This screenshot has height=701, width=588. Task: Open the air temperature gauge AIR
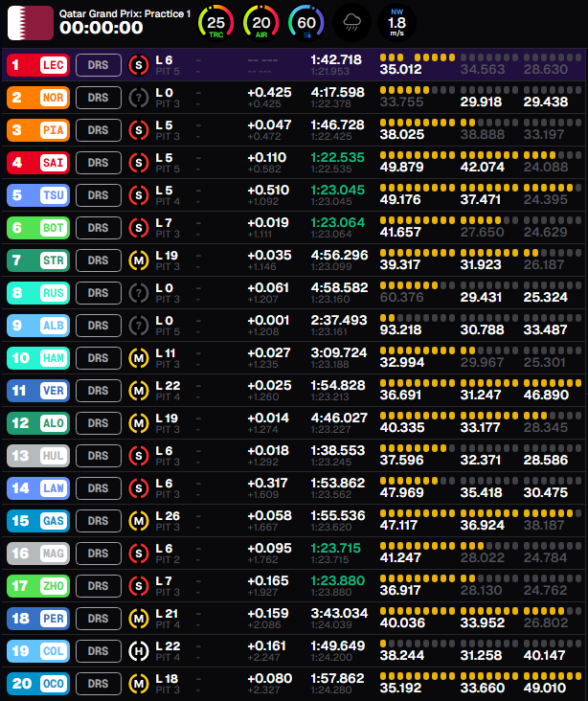click(x=261, y=23)
